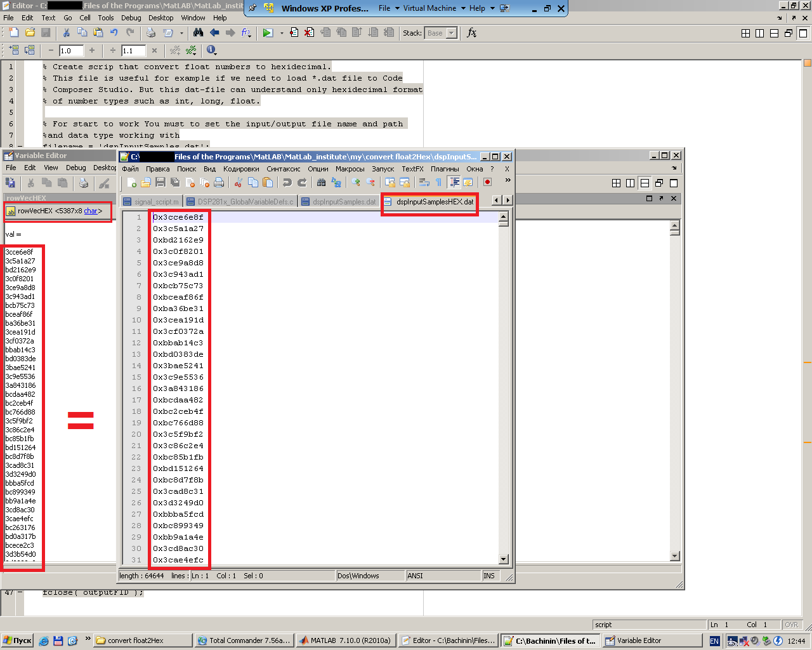Click Notepad++ vertical scrollbar down arrow
The width and height of the screenshot is (812, 650).
504,559
